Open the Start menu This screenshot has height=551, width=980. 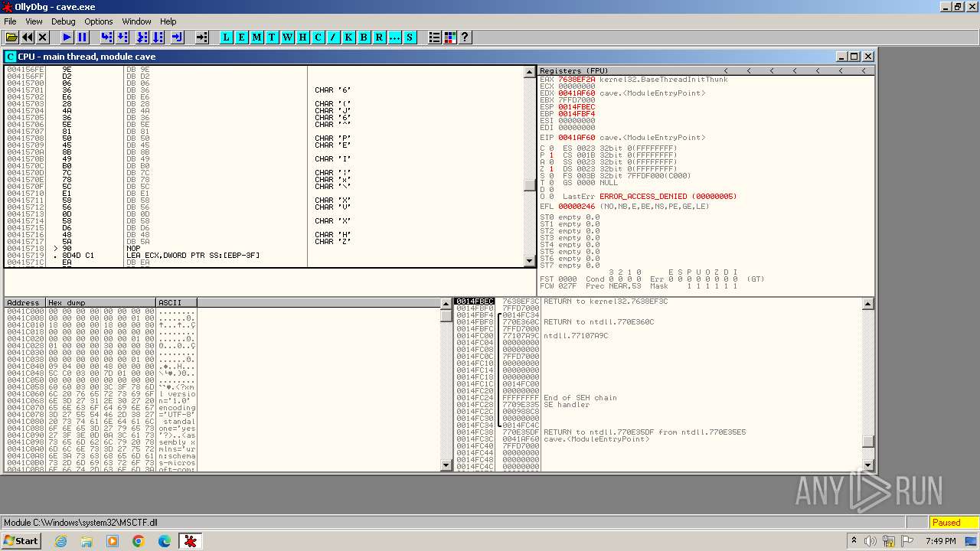point(21,541)
